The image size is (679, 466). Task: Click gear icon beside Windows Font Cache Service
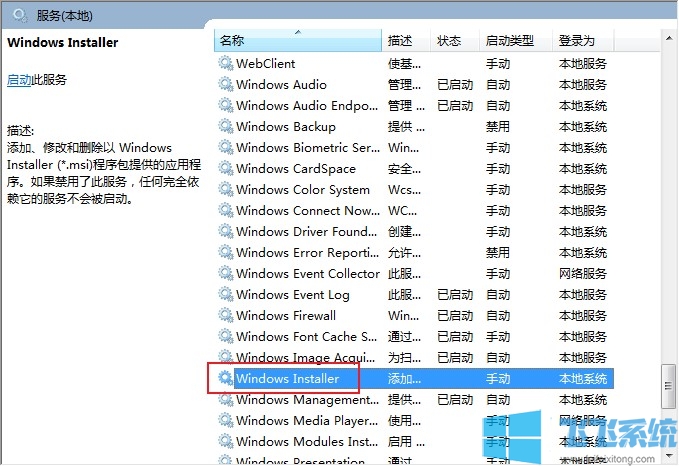226,337
